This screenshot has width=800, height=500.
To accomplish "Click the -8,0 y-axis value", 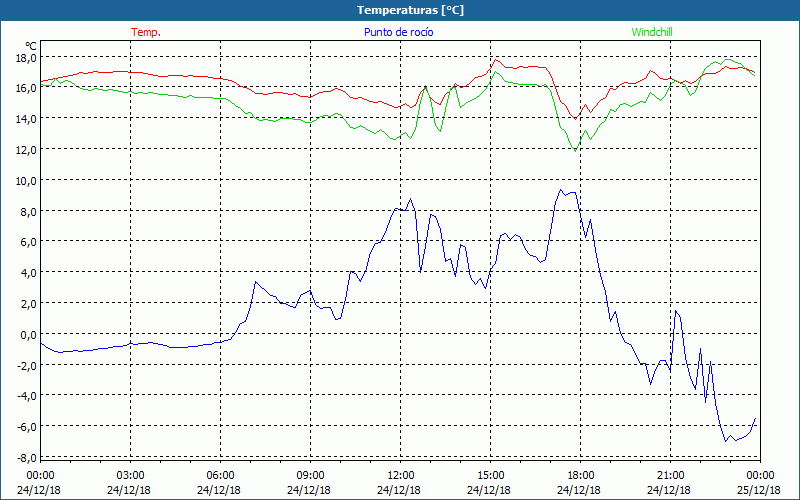I will click(26, 458).
